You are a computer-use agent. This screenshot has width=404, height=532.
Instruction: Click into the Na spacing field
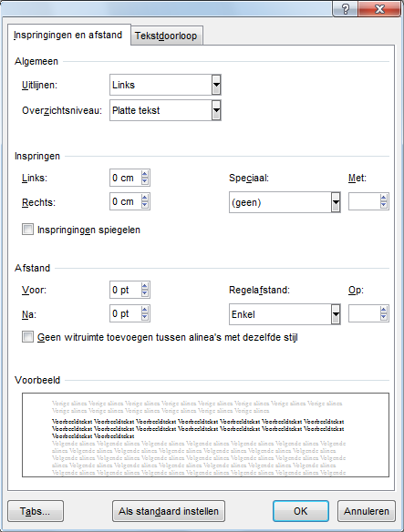pyautogui.click(x=125, y=313)
